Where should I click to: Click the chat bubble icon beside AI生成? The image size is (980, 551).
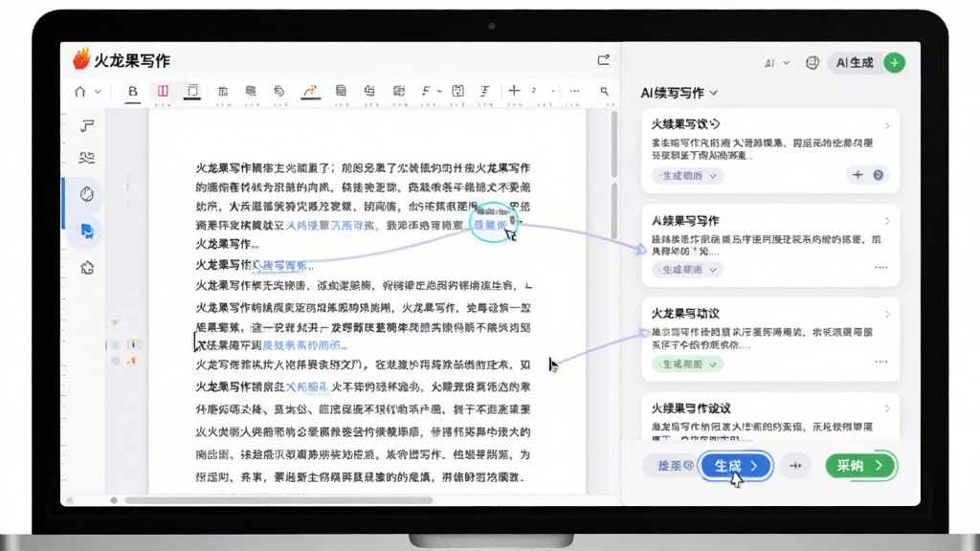tap(812, 62)
